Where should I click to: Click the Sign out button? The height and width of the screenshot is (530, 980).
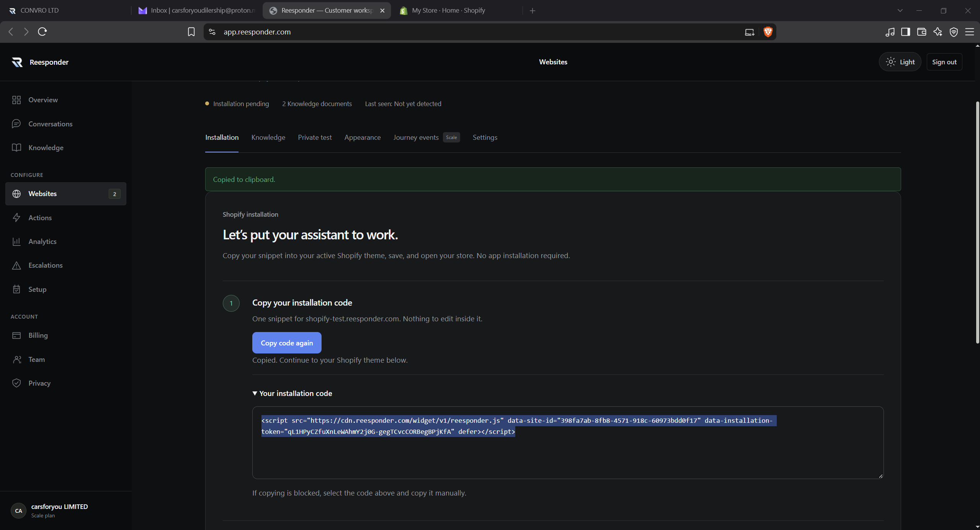[x=944, y=62]
